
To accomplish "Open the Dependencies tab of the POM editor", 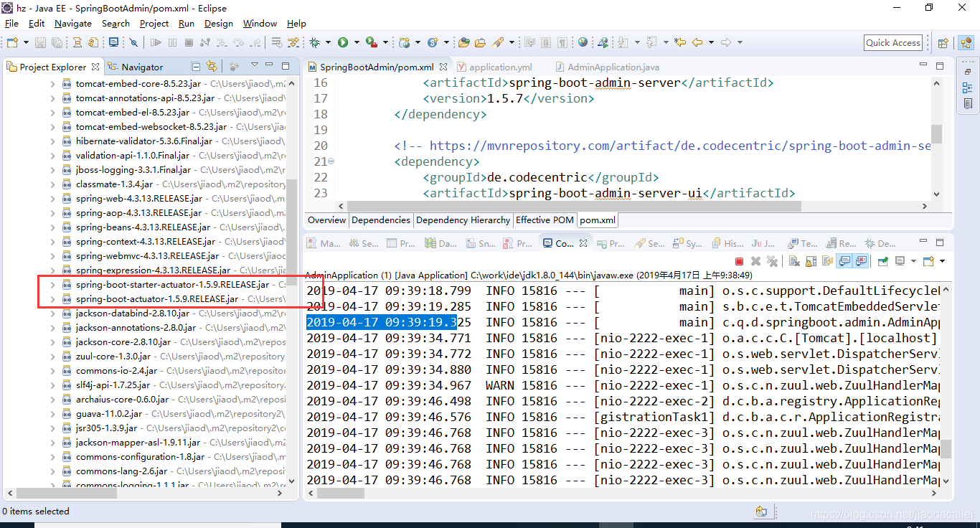I will pos(381,220).
